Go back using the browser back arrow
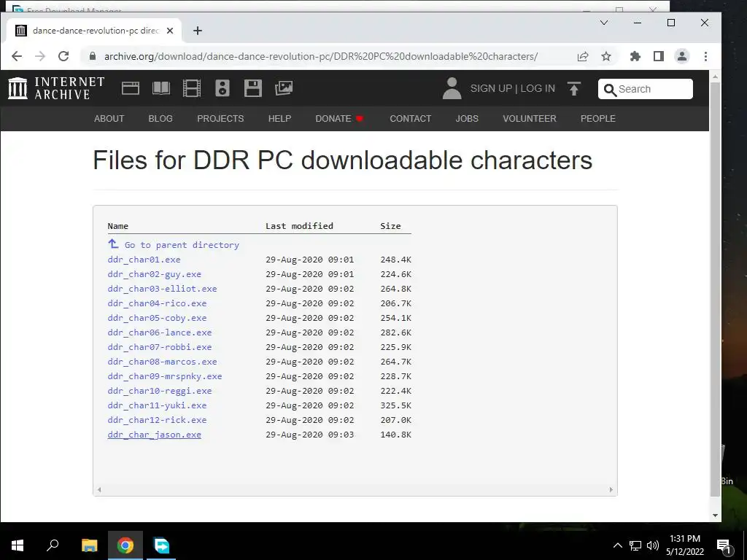747x560 pixels. point(17,56)
